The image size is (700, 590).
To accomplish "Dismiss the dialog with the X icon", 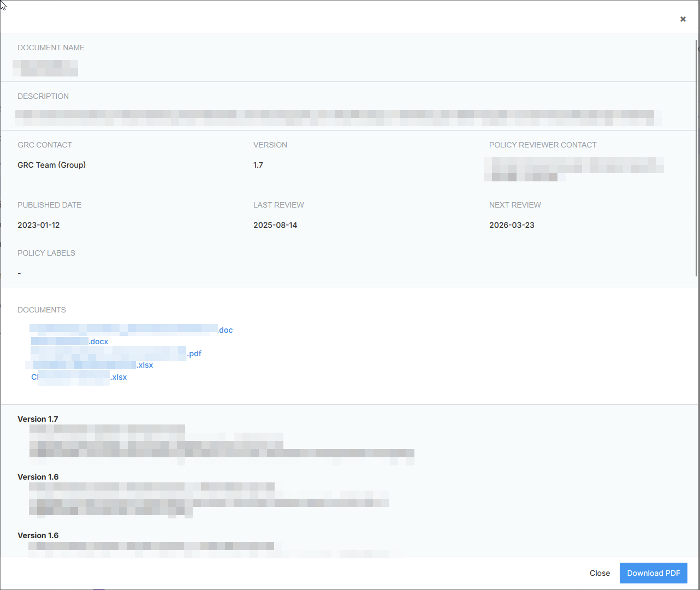I will (x=683, y=19).
